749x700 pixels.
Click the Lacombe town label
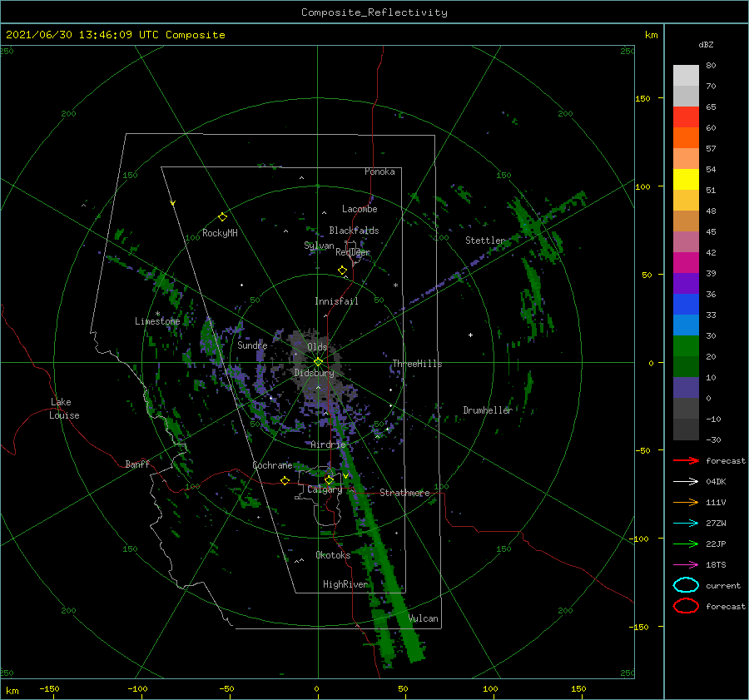pyautogui.click(x=360, y=209)
